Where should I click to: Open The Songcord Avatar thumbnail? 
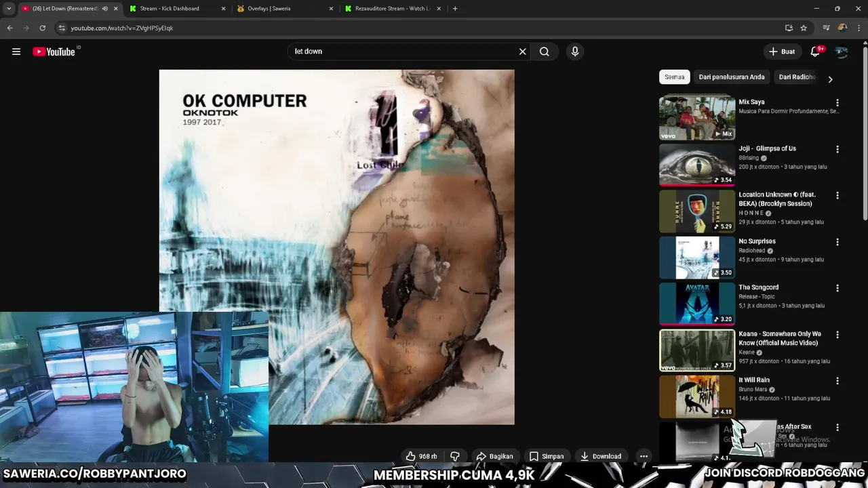pos(697,303)
